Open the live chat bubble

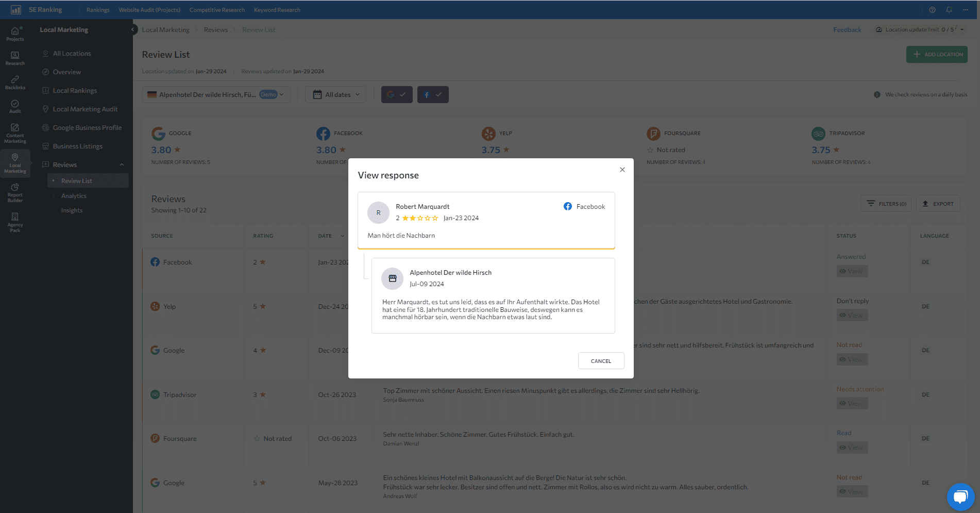pyautogui.click(x=960, y=497)
